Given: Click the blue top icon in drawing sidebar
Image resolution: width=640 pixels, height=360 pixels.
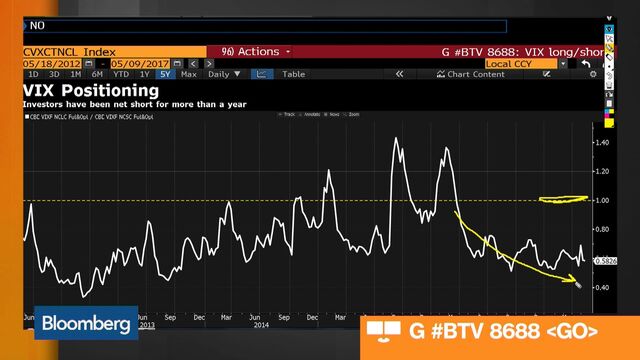Looking at the screenshot, I should click(x=609, y=29).
